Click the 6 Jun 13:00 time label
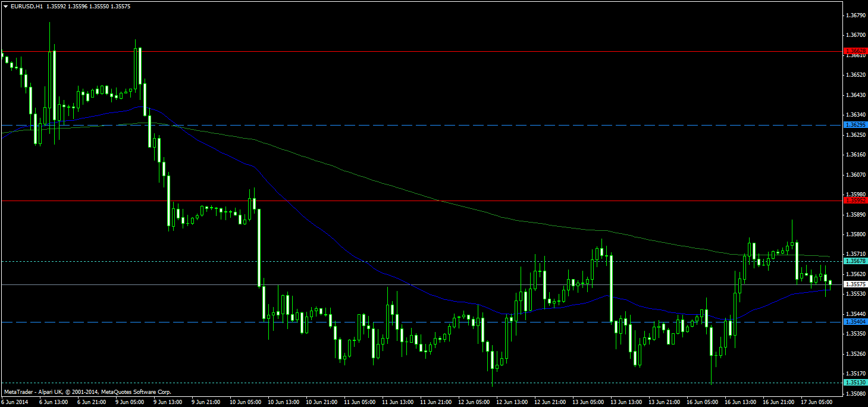Image resolution: width=868 pixels, height=407 pixels. click(53, 402)
